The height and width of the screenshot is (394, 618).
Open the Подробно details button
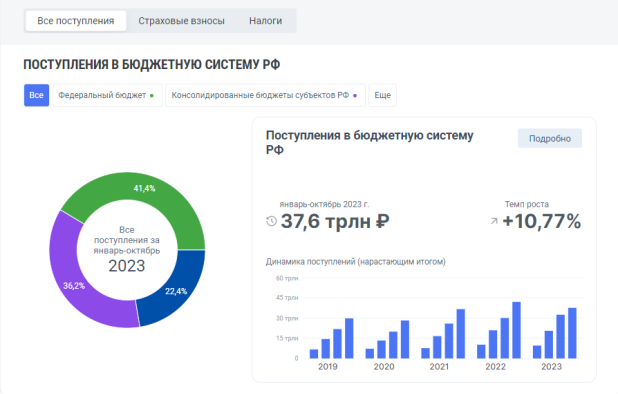[x=549, y=138]
